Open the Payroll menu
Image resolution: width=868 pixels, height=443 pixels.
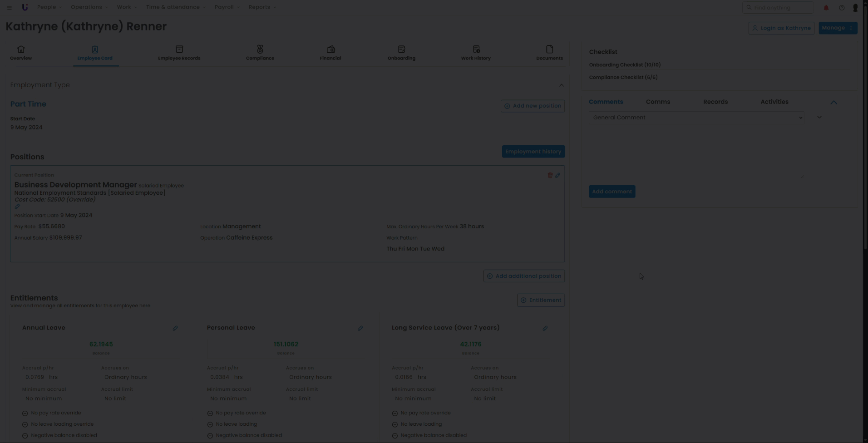point(227,7)
